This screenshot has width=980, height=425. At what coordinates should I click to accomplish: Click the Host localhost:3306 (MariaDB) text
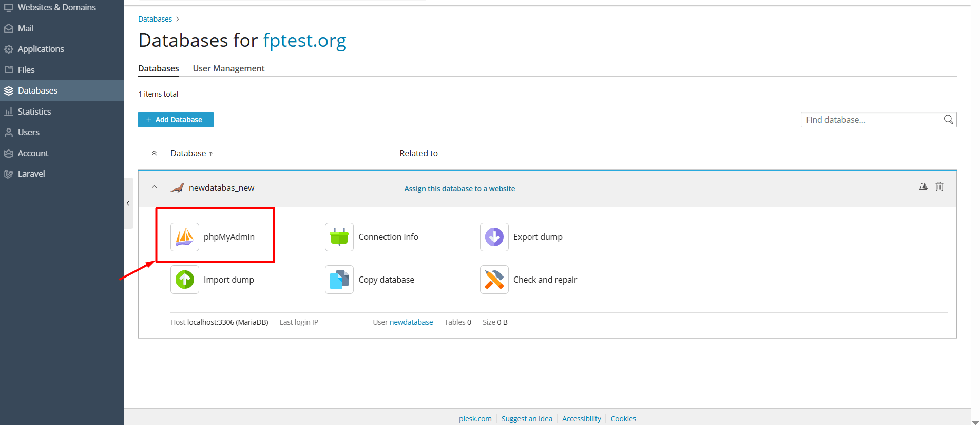coord(219,322)
